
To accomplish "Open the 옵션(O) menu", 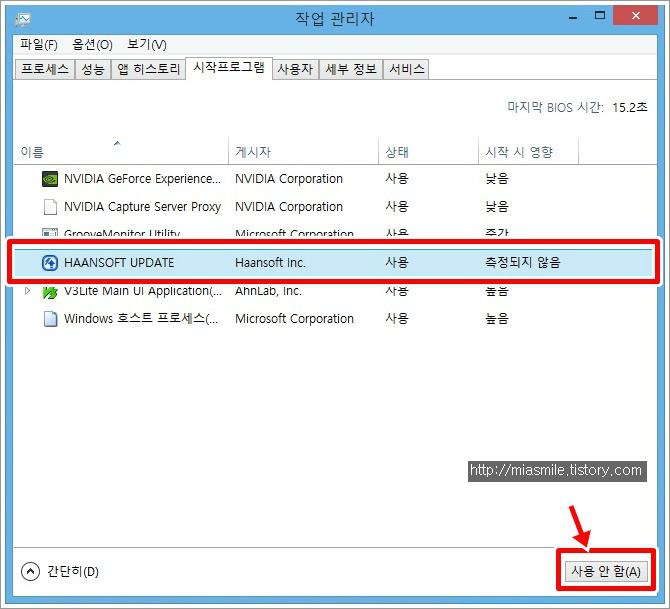I will click(92, 44).
